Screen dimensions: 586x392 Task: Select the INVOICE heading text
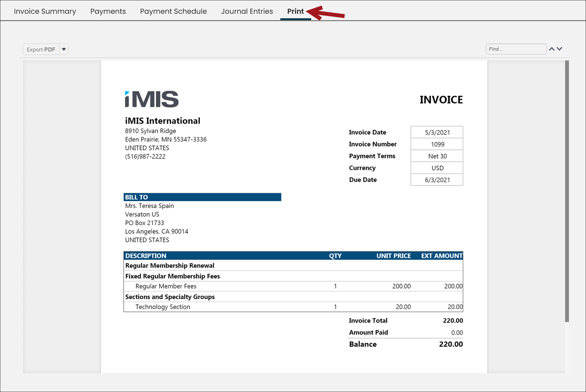(441, 100)
